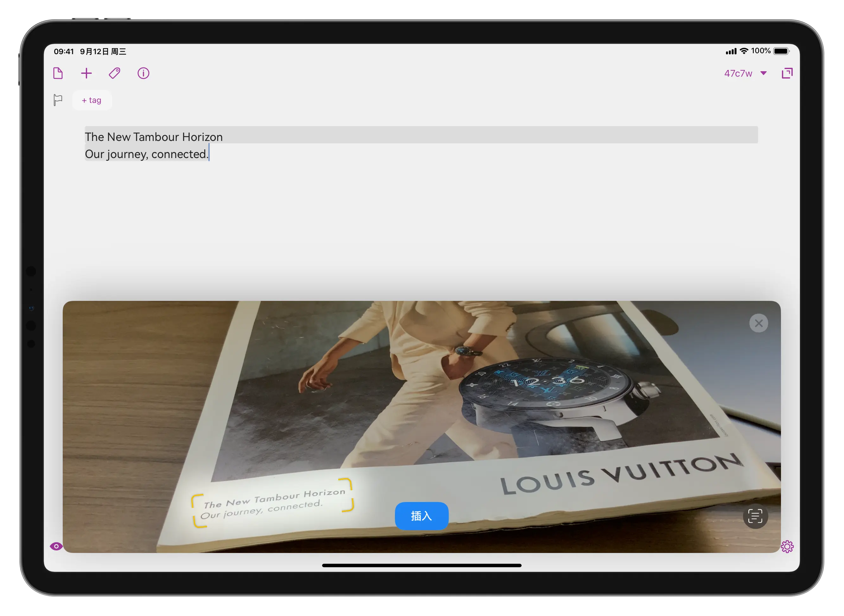
Task: Open the drafts list document icon
Action: click(58, 73)
